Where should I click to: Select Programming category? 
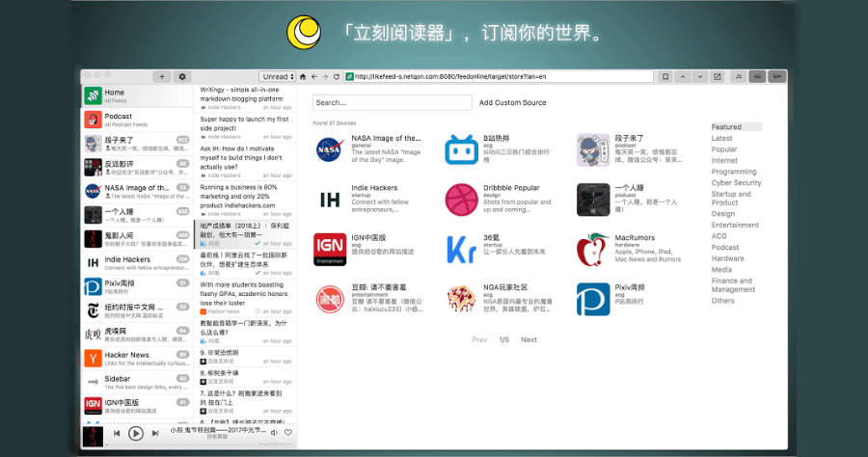click(x=734, y=172)
